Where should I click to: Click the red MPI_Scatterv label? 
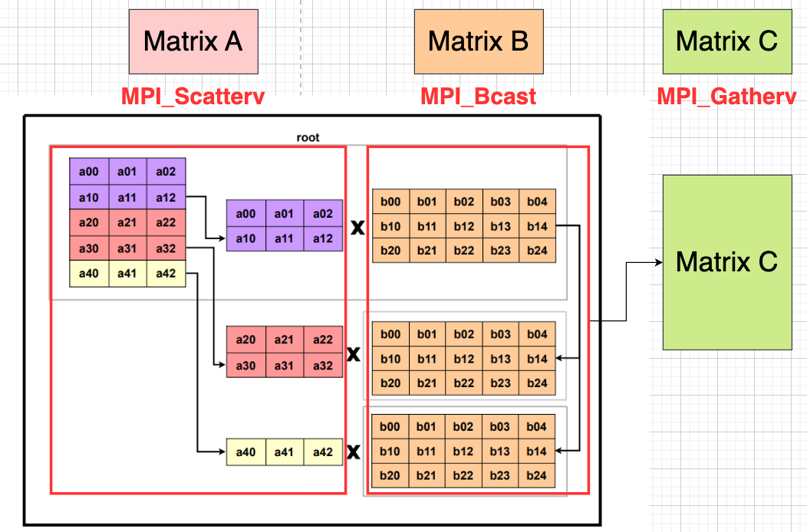click(x=193, y=97)
